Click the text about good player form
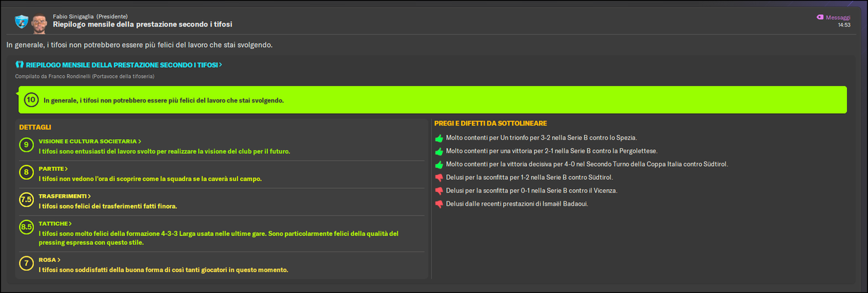 pos(163,269)
